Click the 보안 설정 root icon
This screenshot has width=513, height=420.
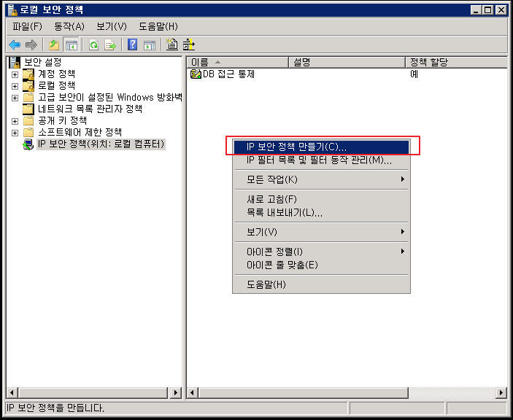(15, 62)
